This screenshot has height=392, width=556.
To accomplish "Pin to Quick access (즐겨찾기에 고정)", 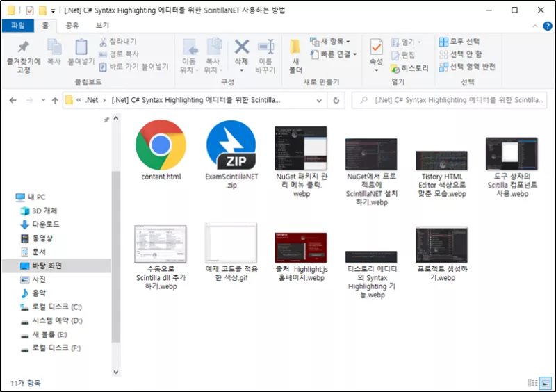I will pyautogui.click(x=24, y=56).
